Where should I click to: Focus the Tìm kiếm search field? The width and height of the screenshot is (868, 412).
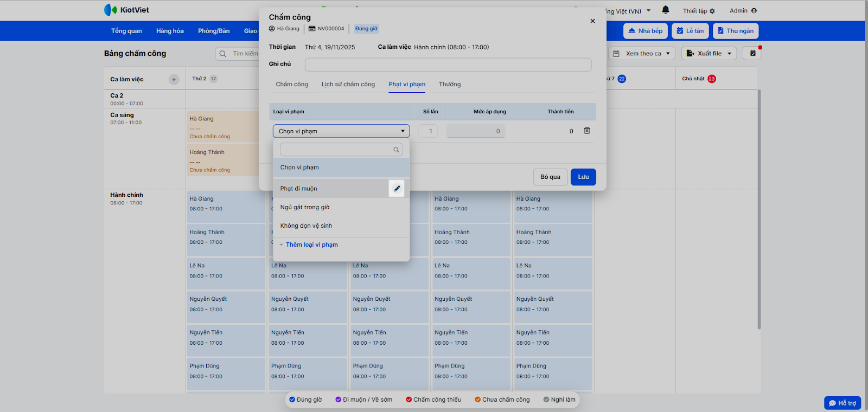238,54
